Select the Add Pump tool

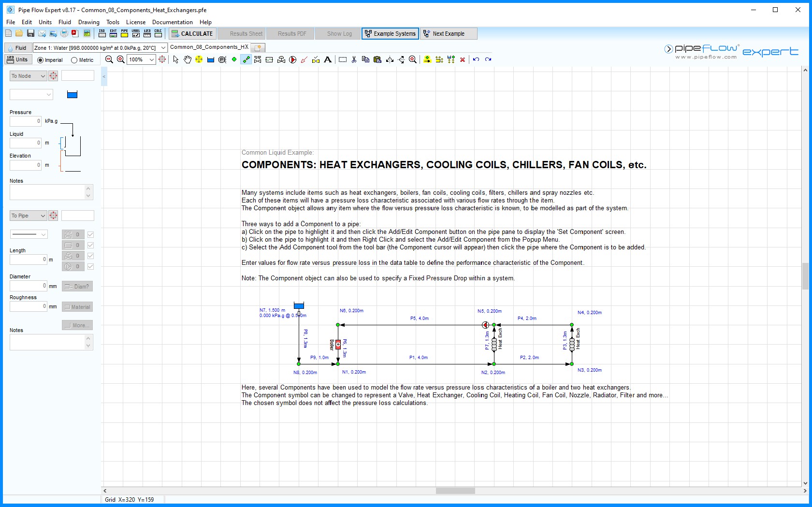tap(292, 59)
